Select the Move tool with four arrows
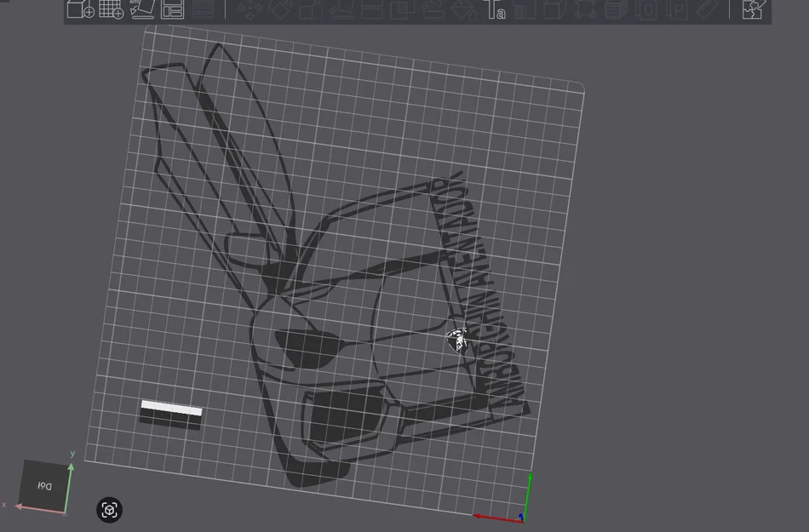 pyautogui.click(x=250, y=9)
